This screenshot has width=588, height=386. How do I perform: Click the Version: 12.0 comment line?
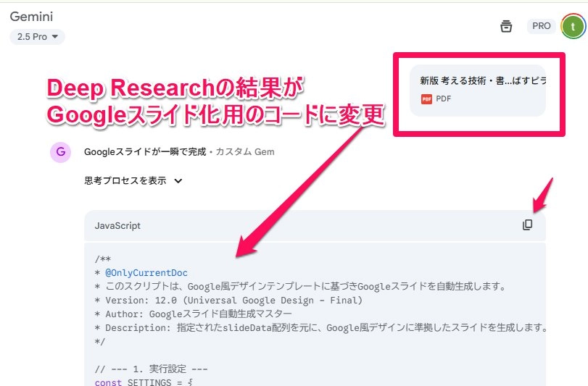tap(229, 301)
